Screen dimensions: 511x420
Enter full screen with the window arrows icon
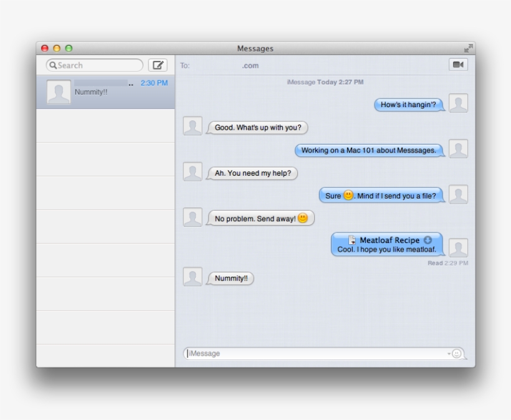click(468, 48)
